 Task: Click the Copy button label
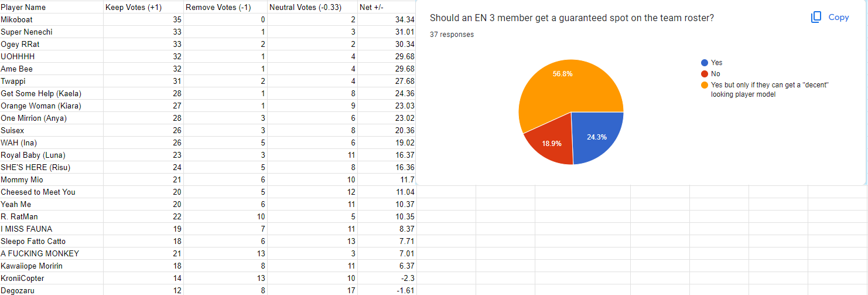[839, 18]
